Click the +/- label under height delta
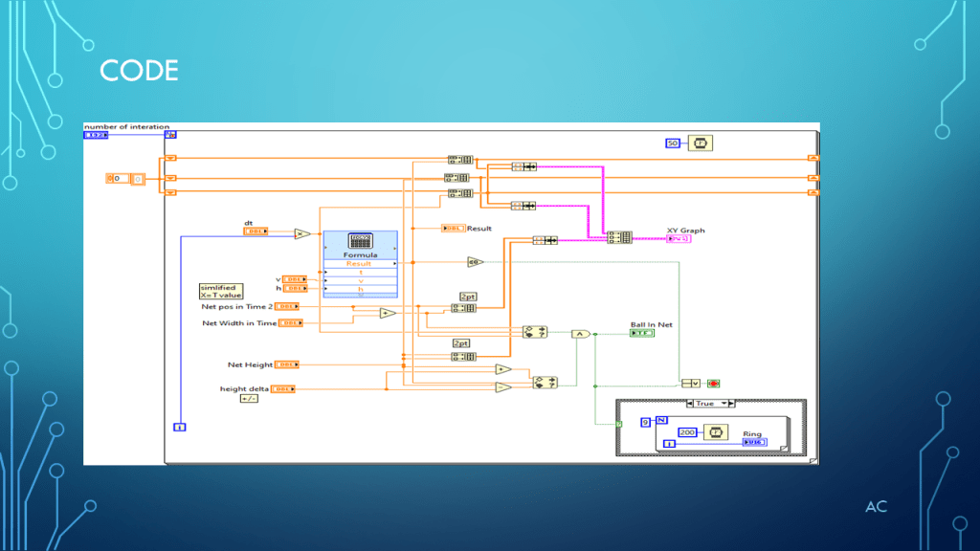Screen dimensions: 980x551 click(249, 399)
